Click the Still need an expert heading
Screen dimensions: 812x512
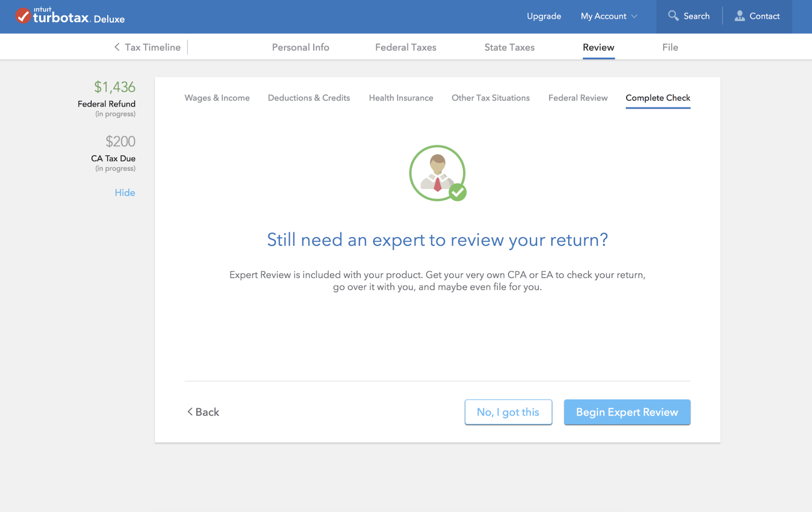point(438,240)
